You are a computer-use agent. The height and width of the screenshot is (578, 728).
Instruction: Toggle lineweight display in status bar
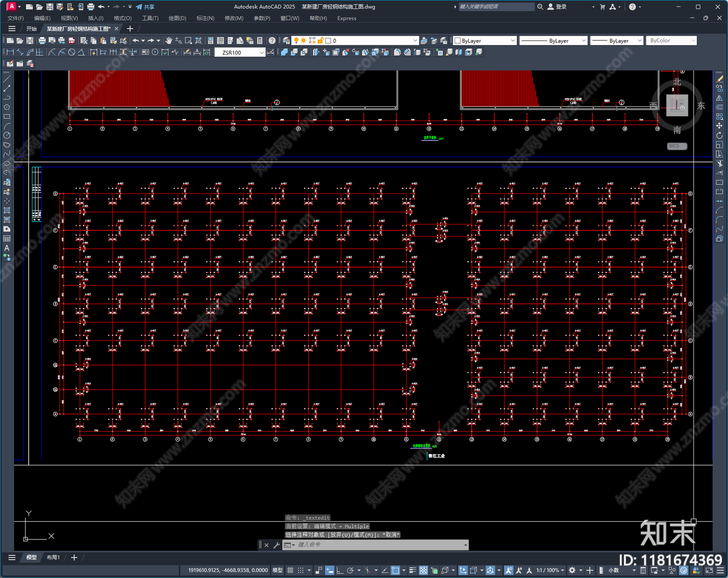tap(413, 570)
